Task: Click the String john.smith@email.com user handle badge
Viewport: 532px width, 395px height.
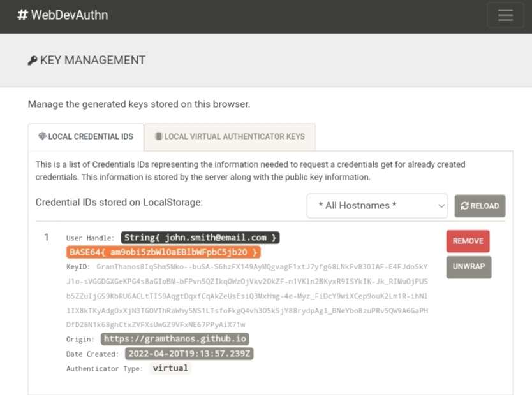Action: [200, 238]
